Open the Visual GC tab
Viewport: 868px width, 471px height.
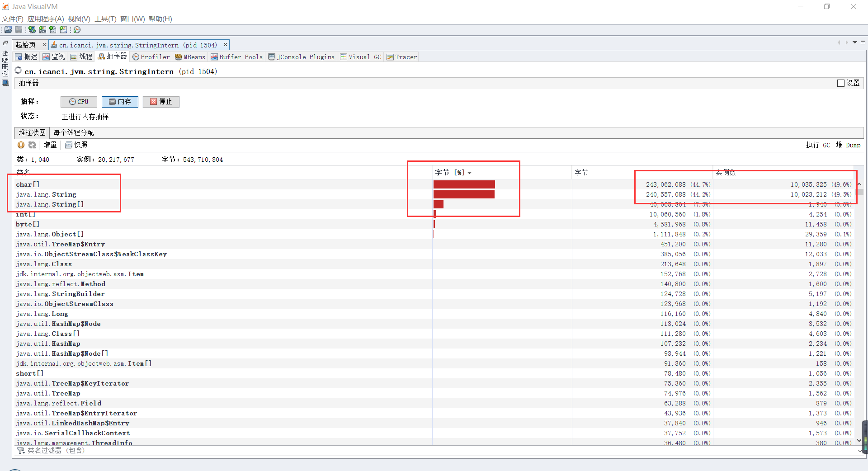point(361,57)
